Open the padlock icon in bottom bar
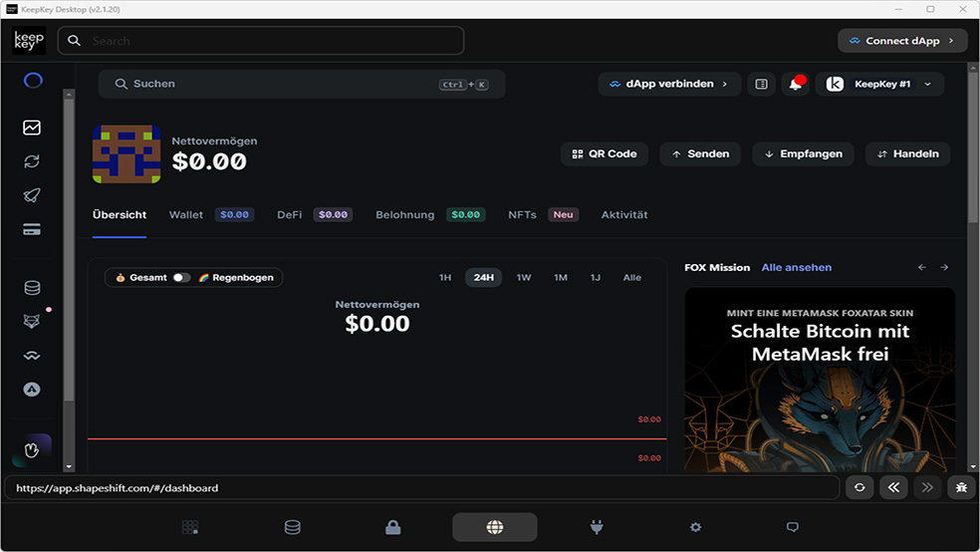The height and width of the screenshot is (552, 980). coord(393,528)
